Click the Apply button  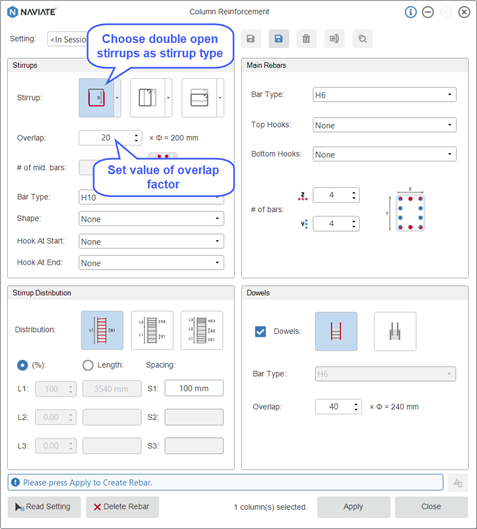coord(354,507)
